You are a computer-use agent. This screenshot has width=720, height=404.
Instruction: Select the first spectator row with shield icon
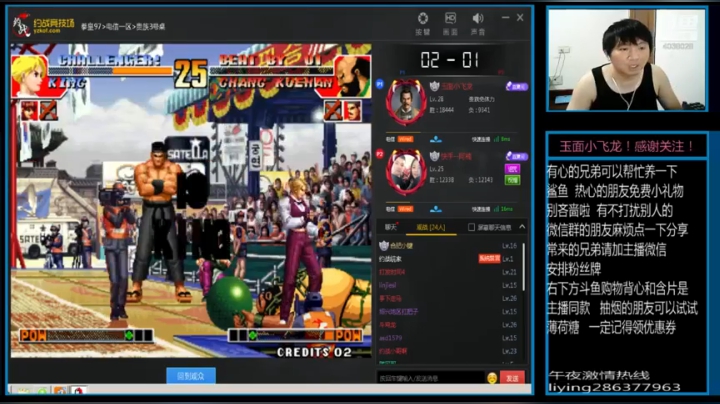click(448, 246)
